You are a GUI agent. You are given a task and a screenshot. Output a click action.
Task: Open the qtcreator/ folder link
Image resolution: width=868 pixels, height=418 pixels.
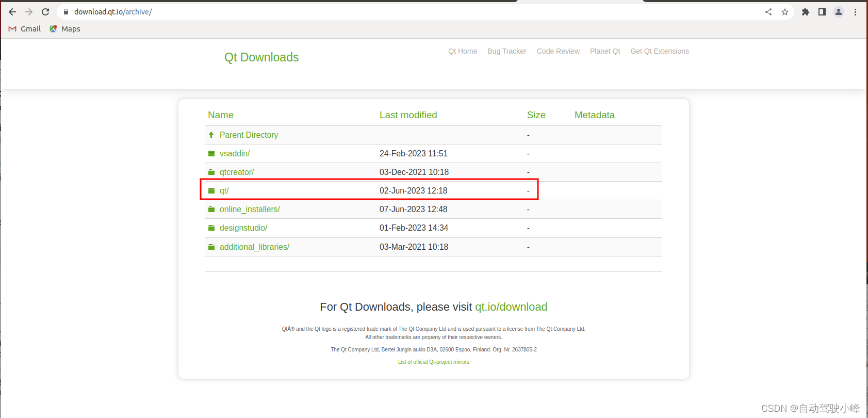(x=237, y=172)
